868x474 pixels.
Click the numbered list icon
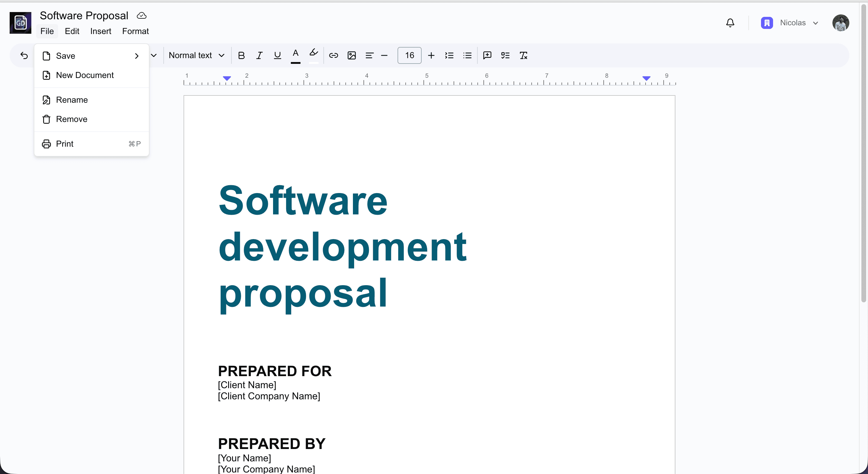[449, 55]
